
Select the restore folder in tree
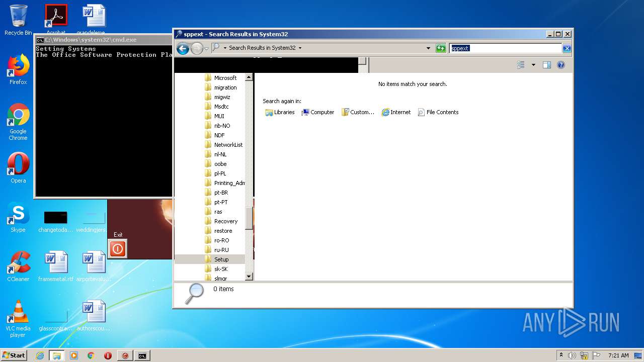point(218,231)
